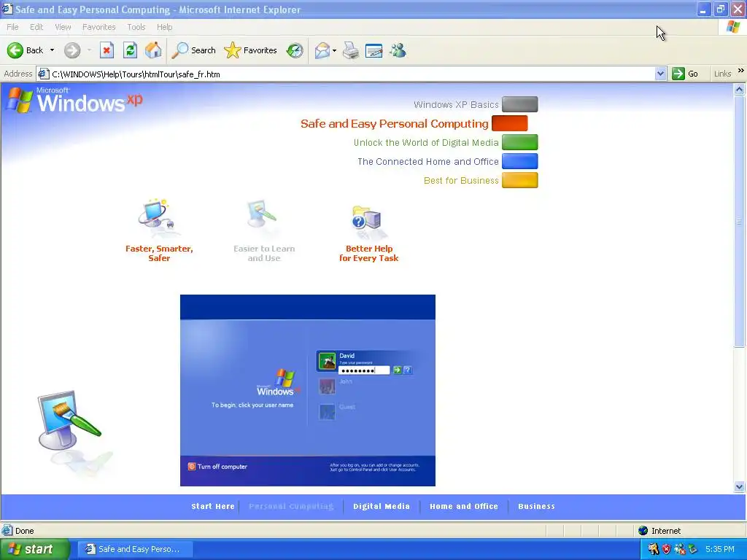Switch to Home and Office bottom tab

[463, 506]
